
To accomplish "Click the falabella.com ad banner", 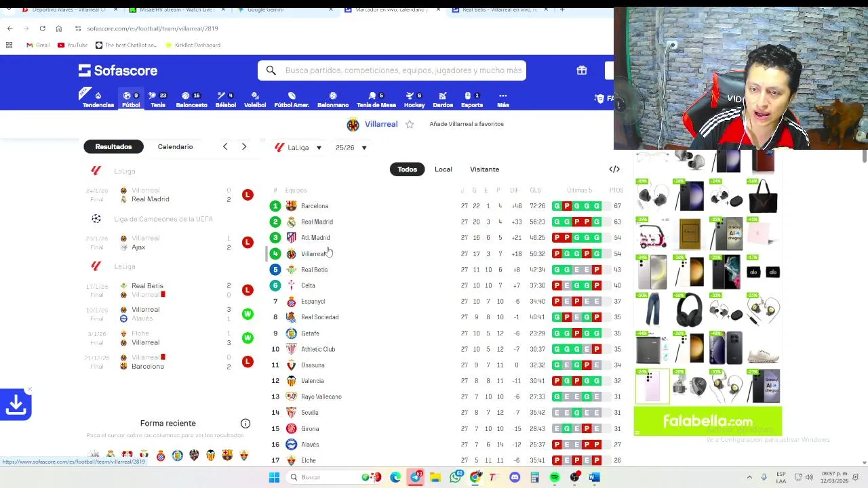I will (707, 421).
